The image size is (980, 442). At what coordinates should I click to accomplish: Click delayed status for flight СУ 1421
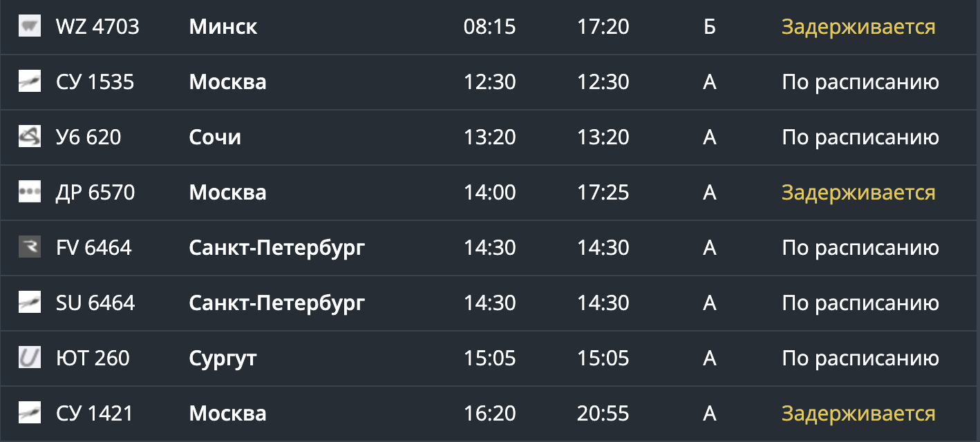(858, 414)
